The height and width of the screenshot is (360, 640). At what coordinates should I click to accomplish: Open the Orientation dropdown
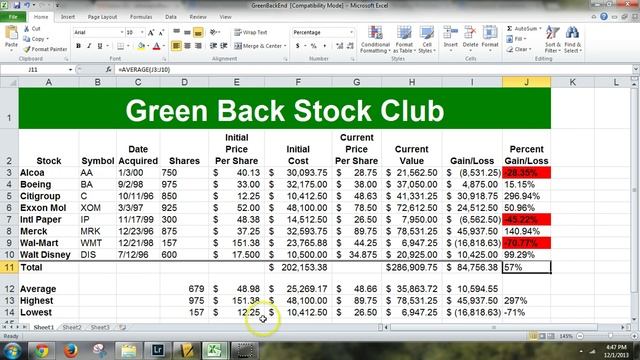[214, 32]
